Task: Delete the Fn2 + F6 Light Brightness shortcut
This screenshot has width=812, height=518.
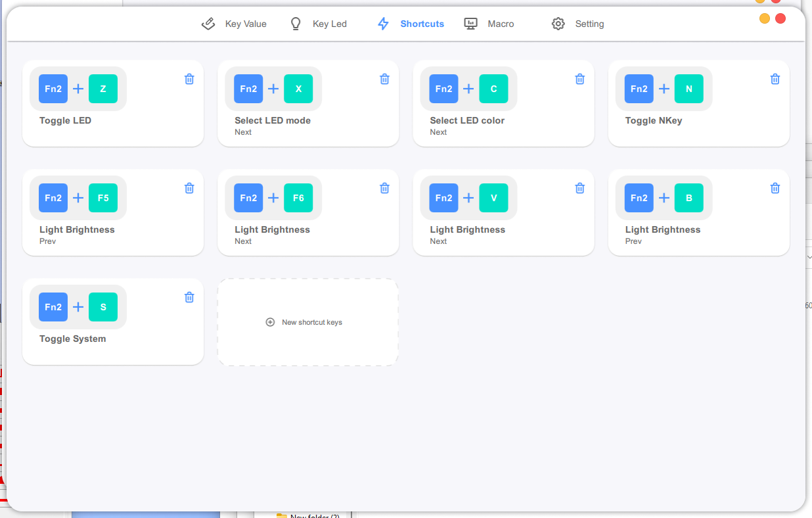Action: pyautogui.click(x=384, y=188)
